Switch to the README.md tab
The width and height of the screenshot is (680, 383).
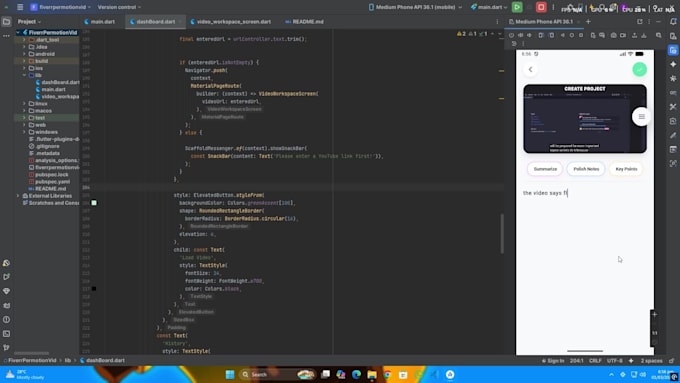(x=304, y=22)
